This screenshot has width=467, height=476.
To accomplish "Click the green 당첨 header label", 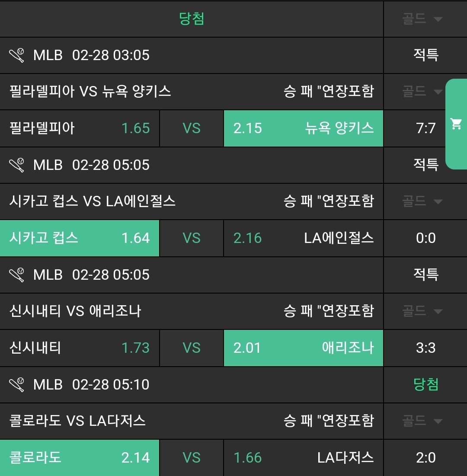I will [192, 19].
